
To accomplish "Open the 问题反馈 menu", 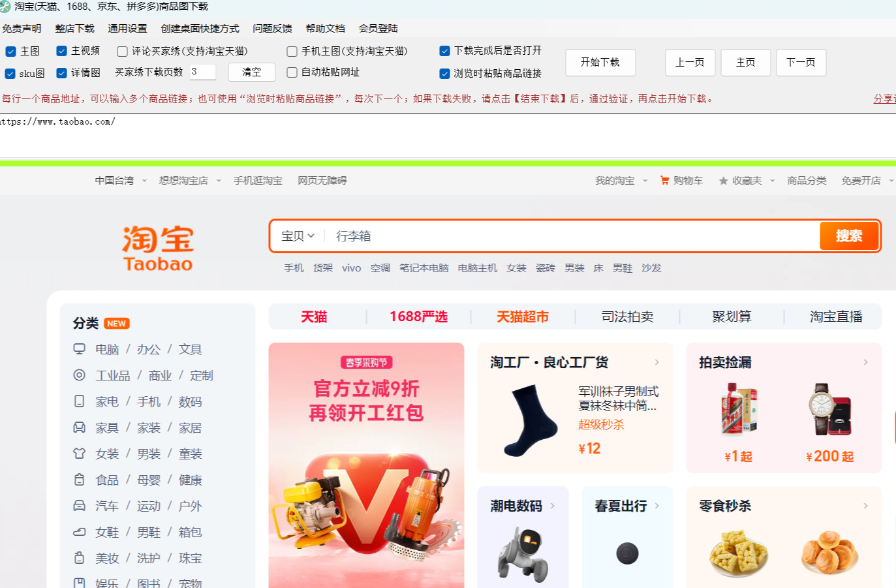I will (272, 29).
